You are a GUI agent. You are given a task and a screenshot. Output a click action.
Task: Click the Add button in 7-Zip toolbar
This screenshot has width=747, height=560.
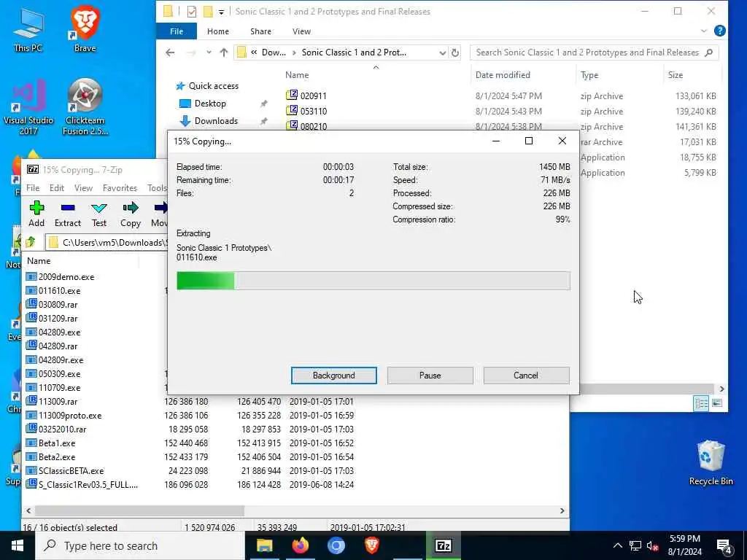tap(36, 214)
